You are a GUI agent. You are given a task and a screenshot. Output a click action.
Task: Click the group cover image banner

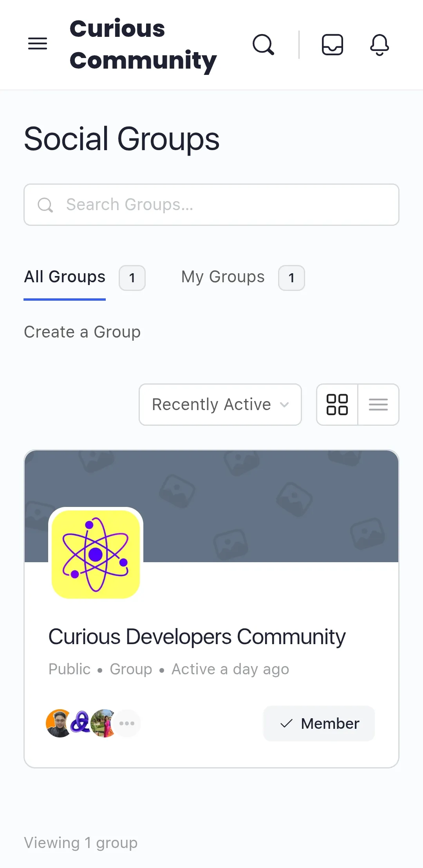(x=211, y=506)
